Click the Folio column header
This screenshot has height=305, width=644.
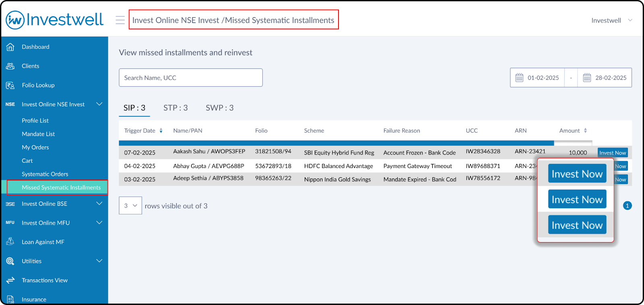point(261,131)
